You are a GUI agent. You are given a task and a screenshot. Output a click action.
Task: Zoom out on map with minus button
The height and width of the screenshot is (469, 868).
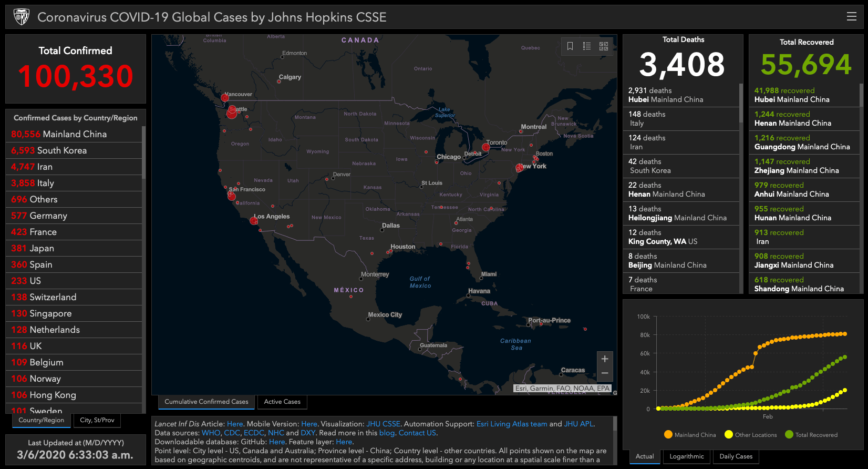pyautogui.click(x=605, y=373)
